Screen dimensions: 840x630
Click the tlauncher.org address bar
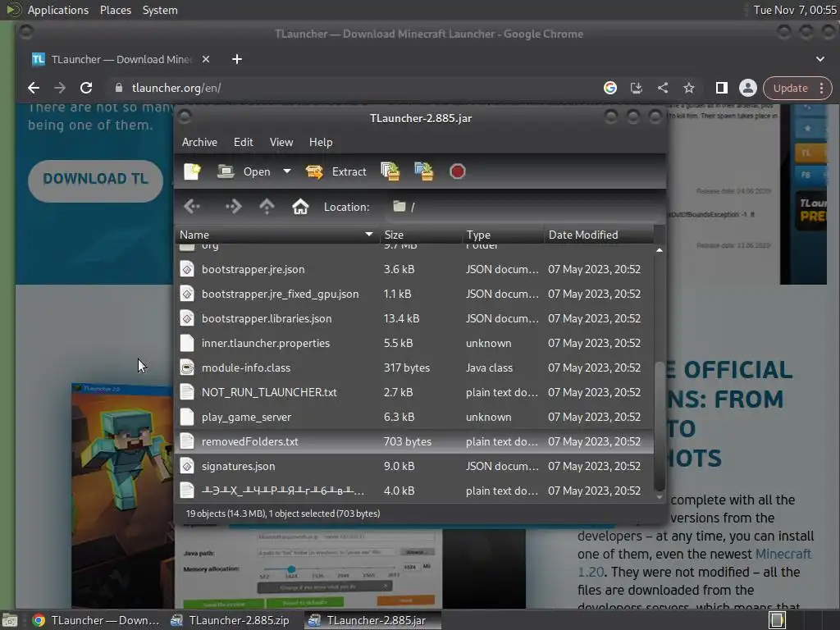coord(354,88)
